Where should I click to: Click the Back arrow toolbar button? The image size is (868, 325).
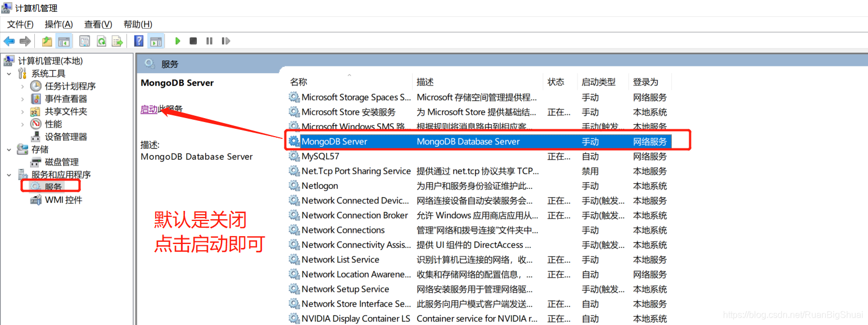[9, 41]
